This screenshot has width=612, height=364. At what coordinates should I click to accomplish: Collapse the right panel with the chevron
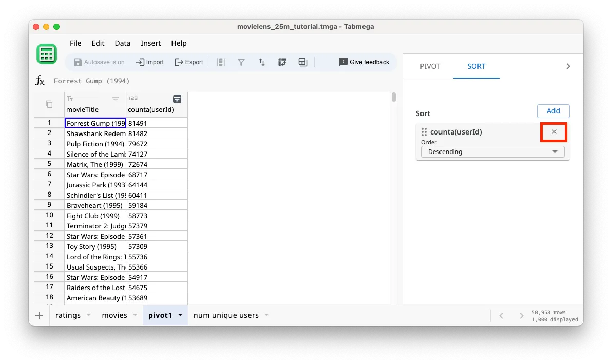point(568,66)
